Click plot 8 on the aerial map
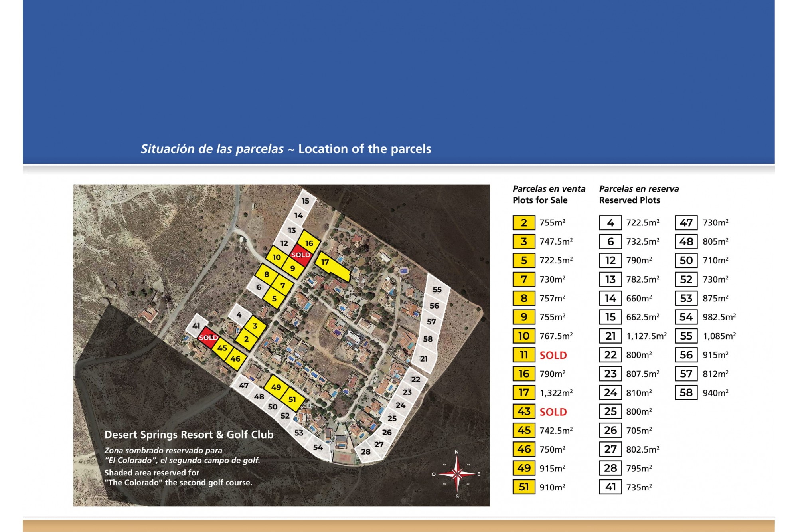The image size is (798, 532). click(x=267, y=274)
